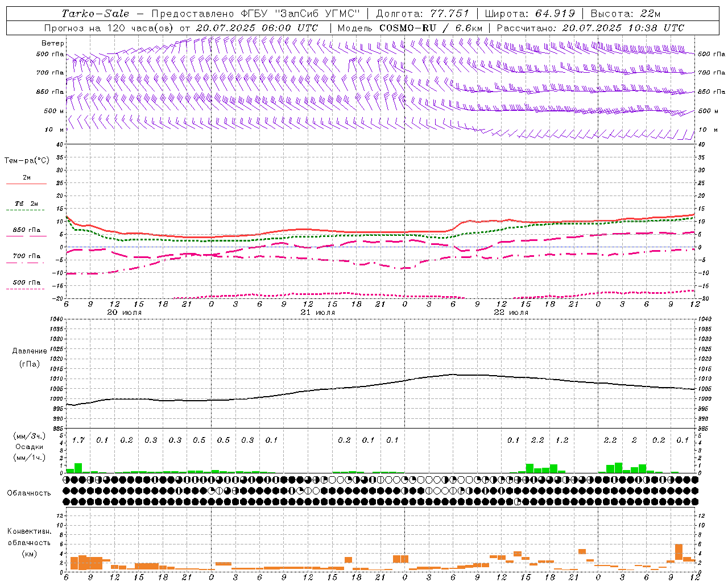This screenshot has width=728, height=582.
Task: Click the Tarko-Sale station title
Action: point(96,14)
